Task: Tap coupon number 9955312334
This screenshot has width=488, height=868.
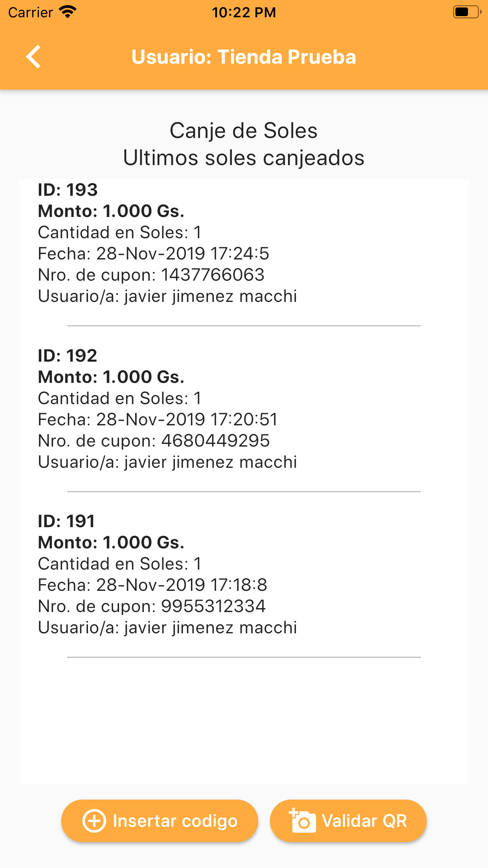Action: [x=213, y=606]
